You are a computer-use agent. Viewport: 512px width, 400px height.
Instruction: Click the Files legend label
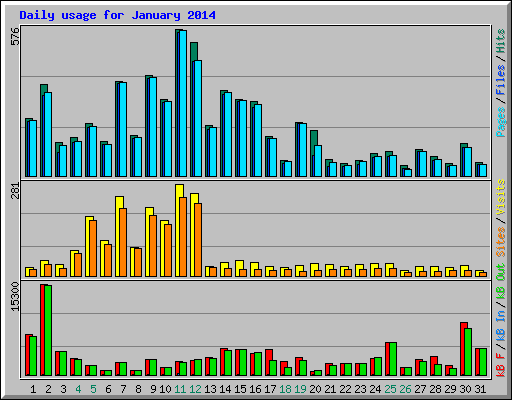pos(501,80)
